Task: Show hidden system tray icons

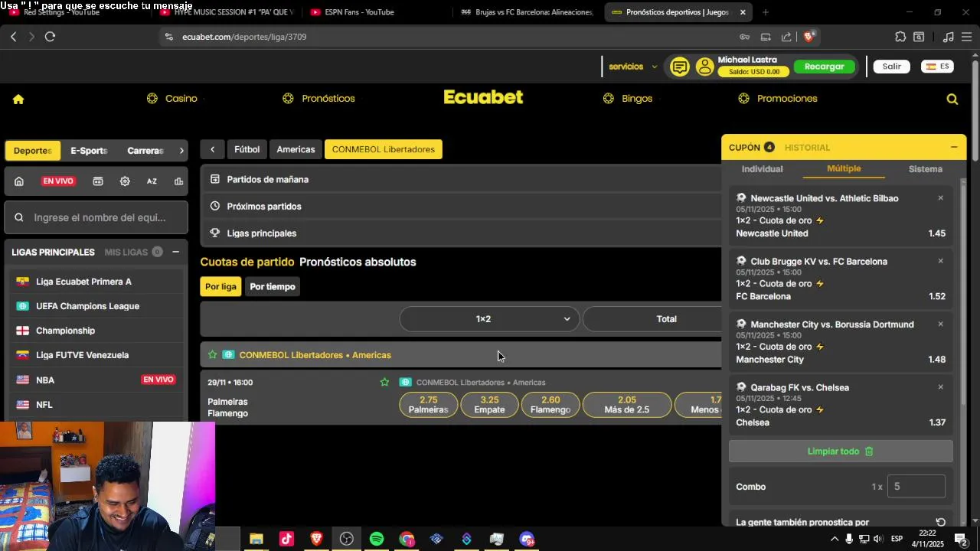Action: point(835,539)
